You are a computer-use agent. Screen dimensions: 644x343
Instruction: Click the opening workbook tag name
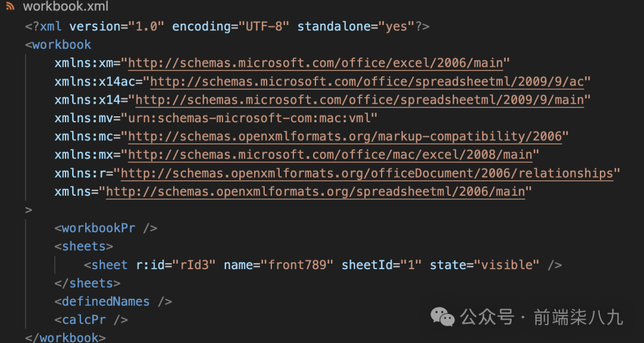(61, 45)
